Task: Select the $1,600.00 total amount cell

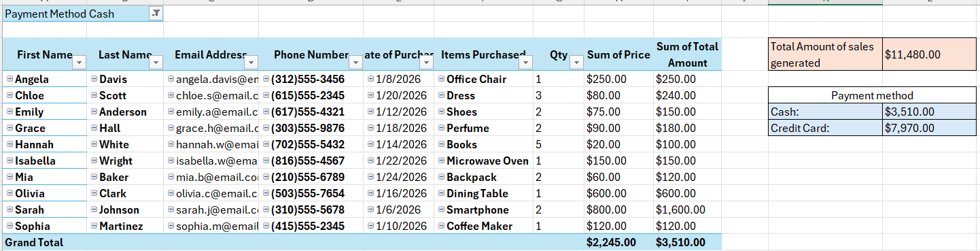Action: click(687, 210)
